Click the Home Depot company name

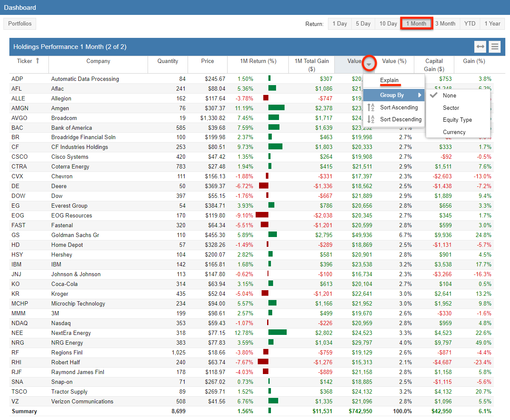coord(67,245)
